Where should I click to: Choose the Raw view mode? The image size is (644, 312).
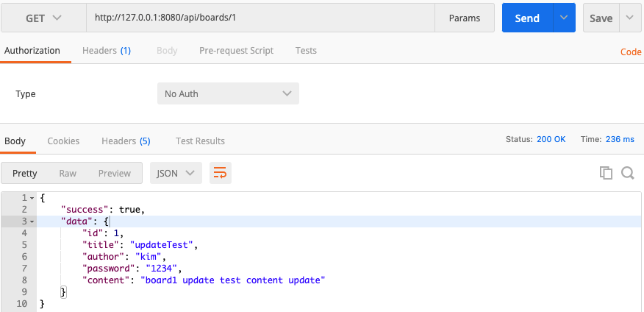pyautogui.click(x=68, y=173)
